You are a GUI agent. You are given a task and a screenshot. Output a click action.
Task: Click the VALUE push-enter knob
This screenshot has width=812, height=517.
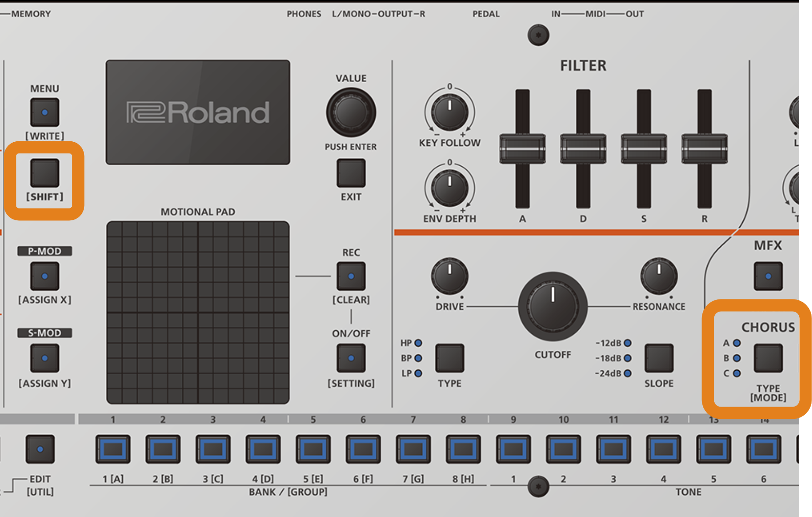(x=351, y=112)
